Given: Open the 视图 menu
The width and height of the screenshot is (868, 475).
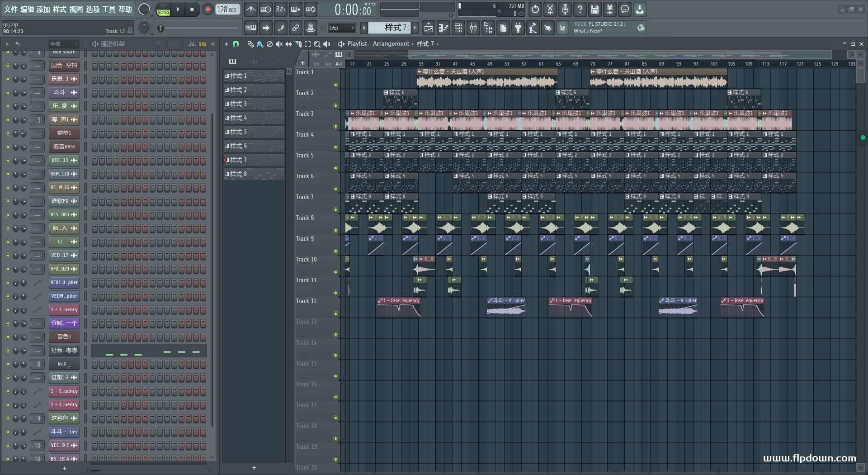Looking at the screenshot, I should pyautogui.click(x=76, y=9).
